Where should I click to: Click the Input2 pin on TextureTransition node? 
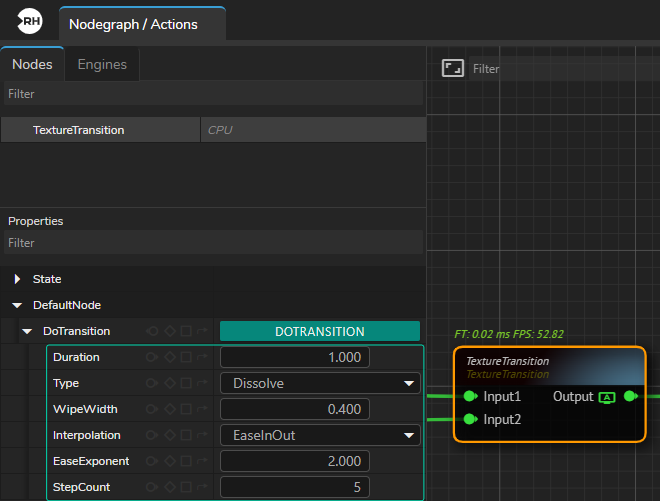click(470, 419)
